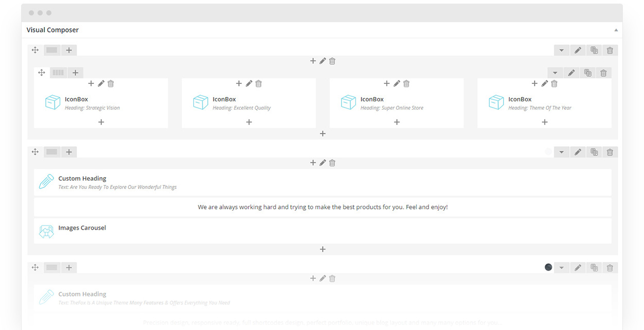Prepend element above Super Online Store
This screenshot has width=644, height=330.
pyautogui.click(x=387, y=83)
